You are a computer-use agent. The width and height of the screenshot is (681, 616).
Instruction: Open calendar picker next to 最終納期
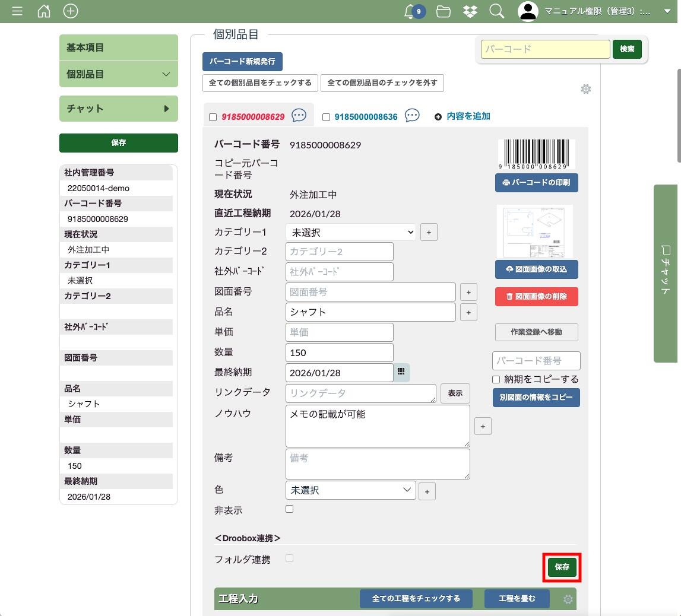point(401,372)
